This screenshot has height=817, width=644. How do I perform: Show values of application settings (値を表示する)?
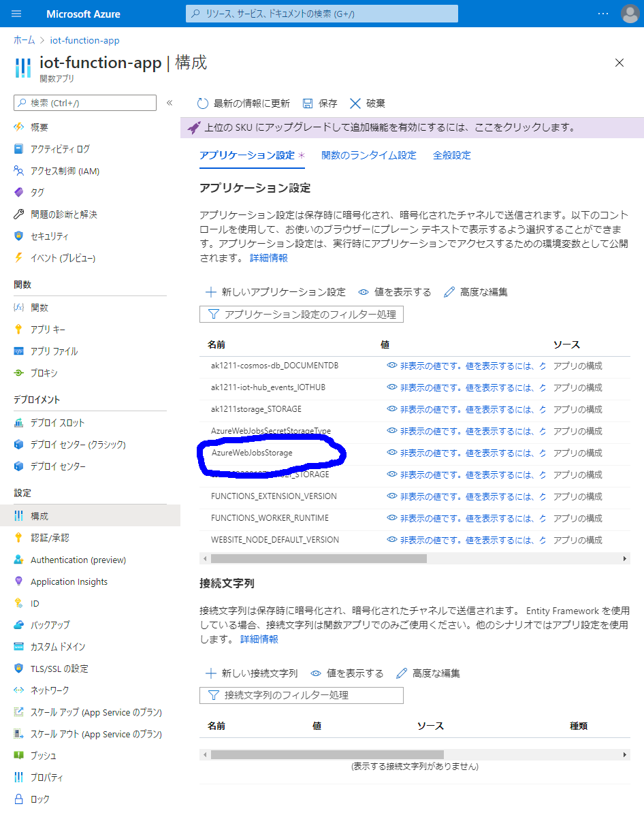coord(395,292)
